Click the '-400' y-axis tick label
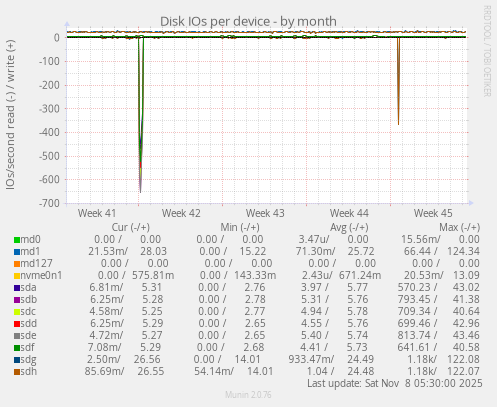 (49, 132)
